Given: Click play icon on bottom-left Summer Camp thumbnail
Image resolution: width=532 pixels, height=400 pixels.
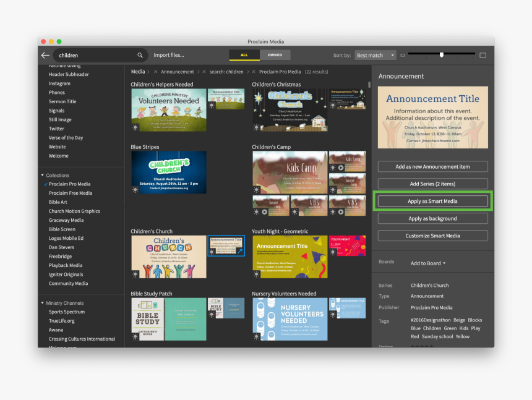Looking at the screenshot, I should point(264,212).
